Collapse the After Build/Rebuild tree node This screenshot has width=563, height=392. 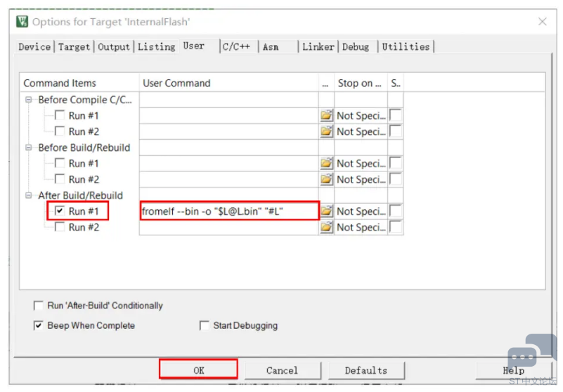(28, 195)
